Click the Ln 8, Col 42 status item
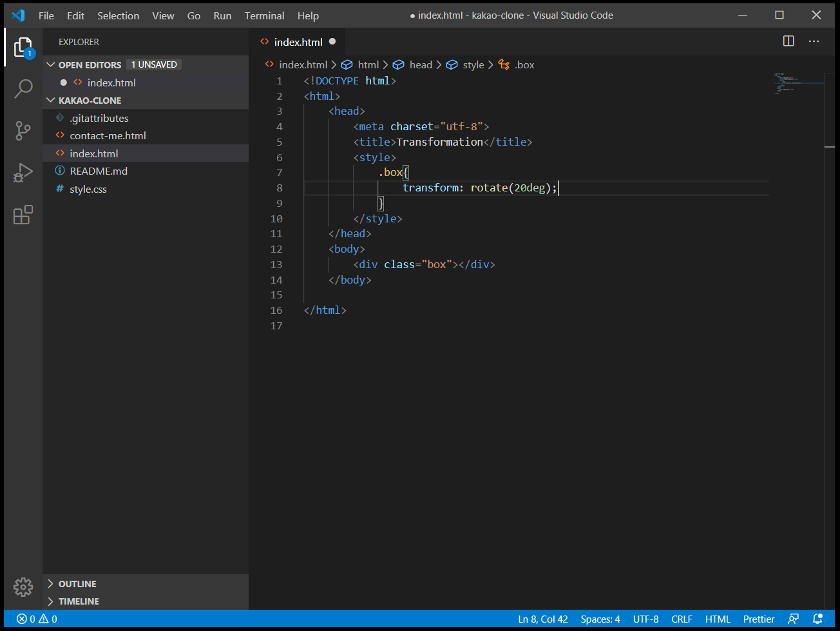The image size is (840, 631). 543,619
